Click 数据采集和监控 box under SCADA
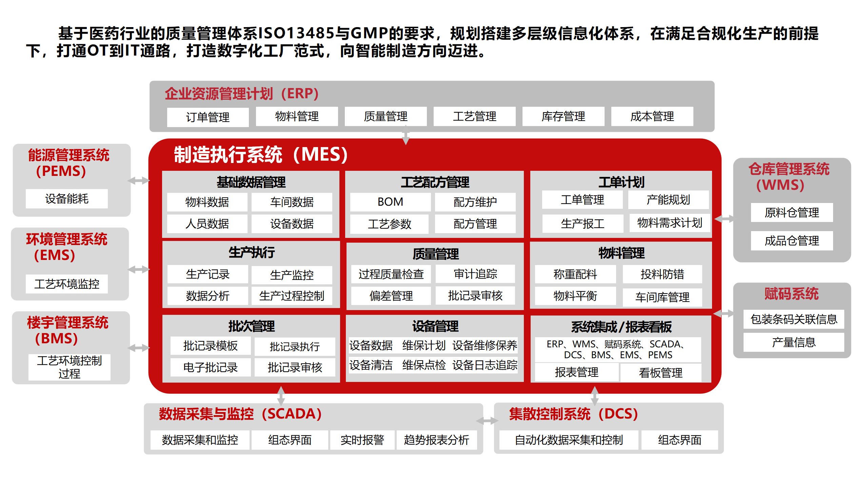Image resolution: width=868 pixels, height=488 pixels. pos(200,440)
